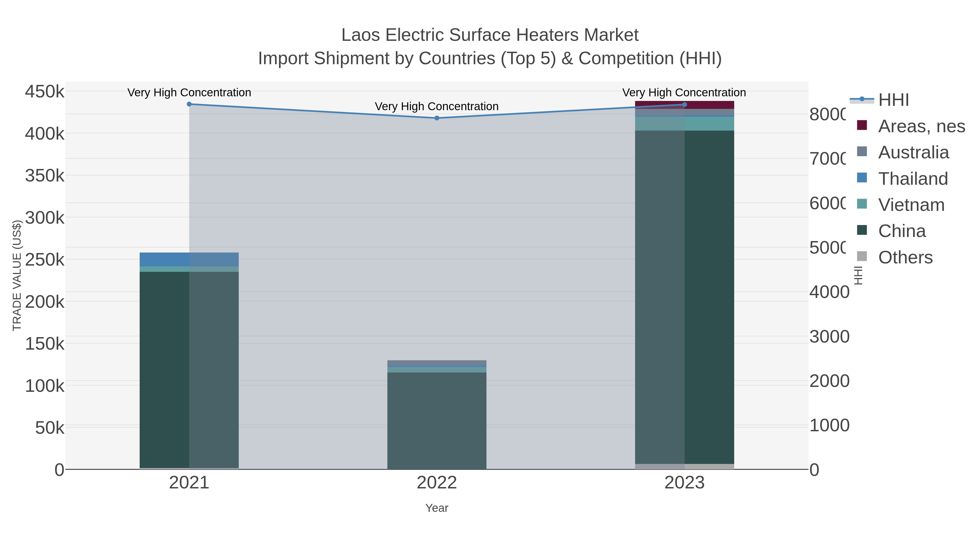980x551 pixels.
Task: Click the Others gray legend swatch
Action: pos(862,256)
